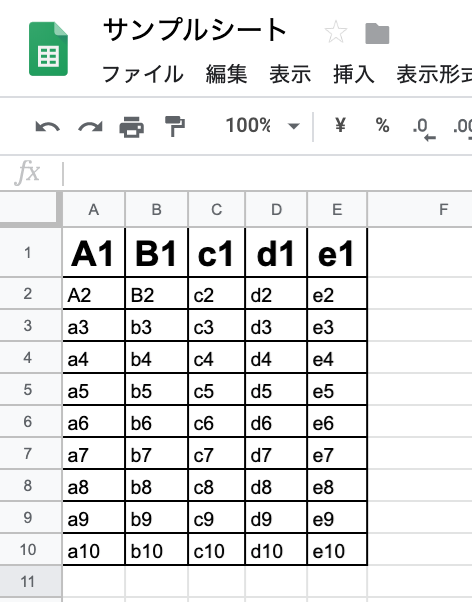Decrease decimal places button

[x=424, y=129]
